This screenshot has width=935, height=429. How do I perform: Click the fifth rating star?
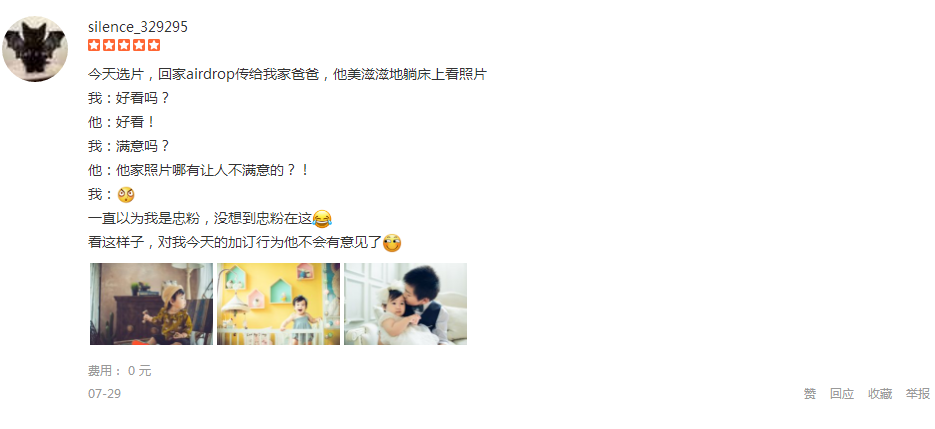[154, 45]
